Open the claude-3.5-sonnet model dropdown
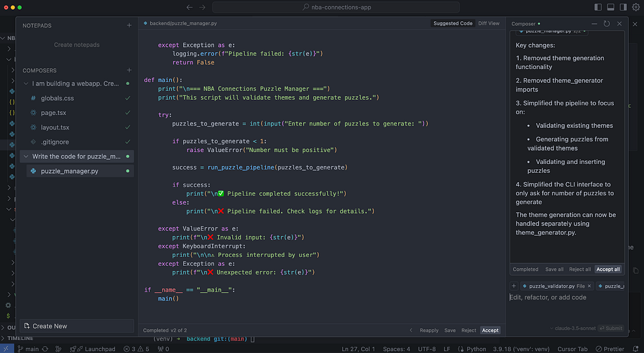 [572, 328]
